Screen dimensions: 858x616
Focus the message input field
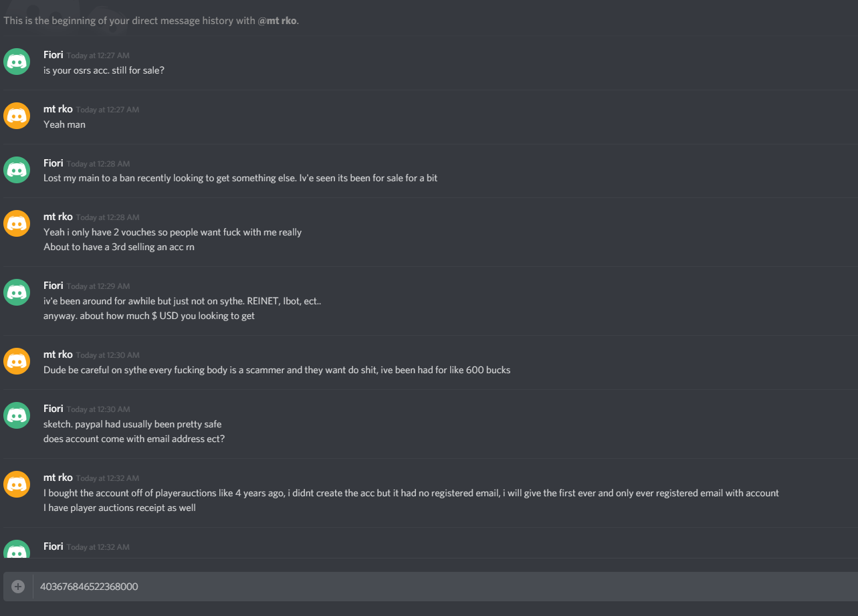click(x=441, y=587)
